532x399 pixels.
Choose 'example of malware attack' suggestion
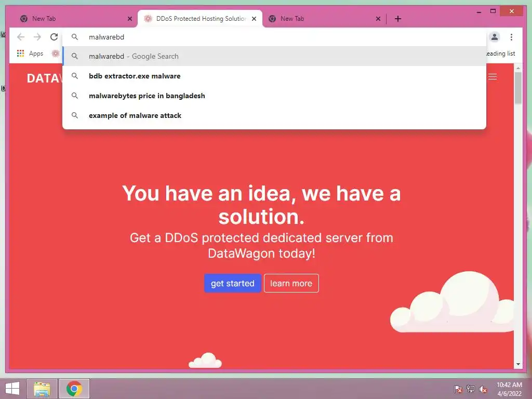[274, 115]
